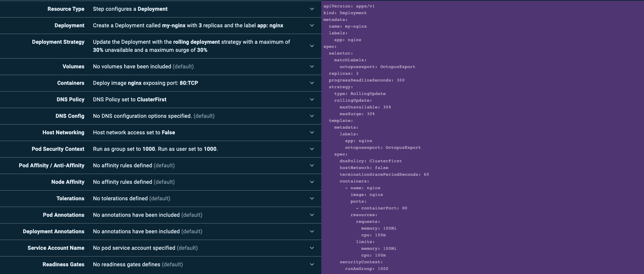This screenshot has width=644, height=274.
Task: Expand the Pod Security Context chevron
Action: [x=312, y=149]
